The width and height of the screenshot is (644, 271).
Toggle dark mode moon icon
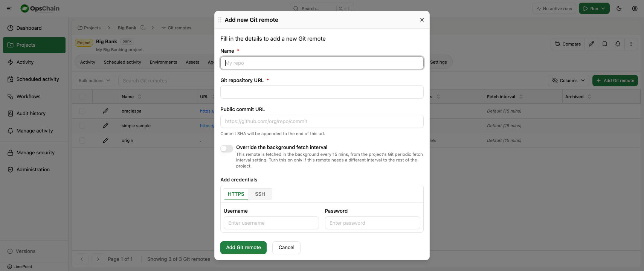click(619, 8)
